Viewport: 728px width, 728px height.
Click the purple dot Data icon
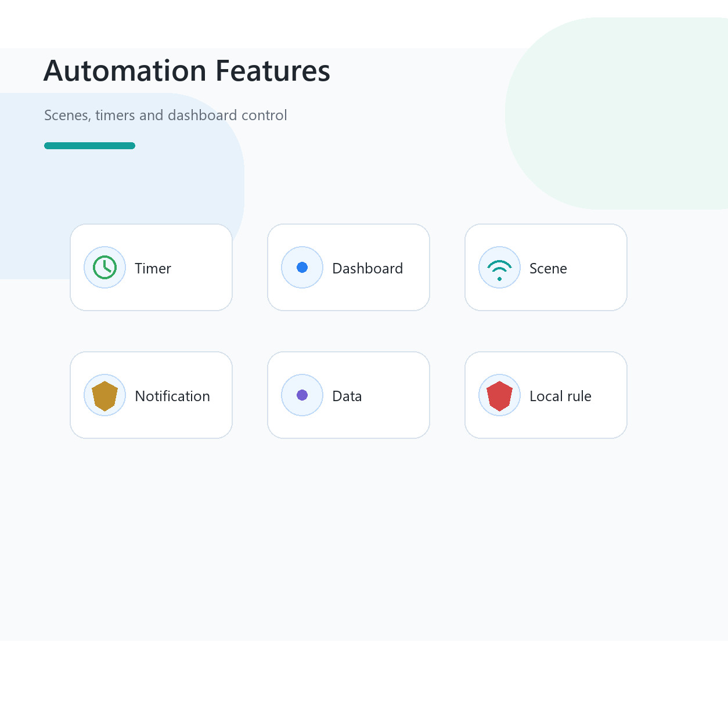[x=302, y=395]
